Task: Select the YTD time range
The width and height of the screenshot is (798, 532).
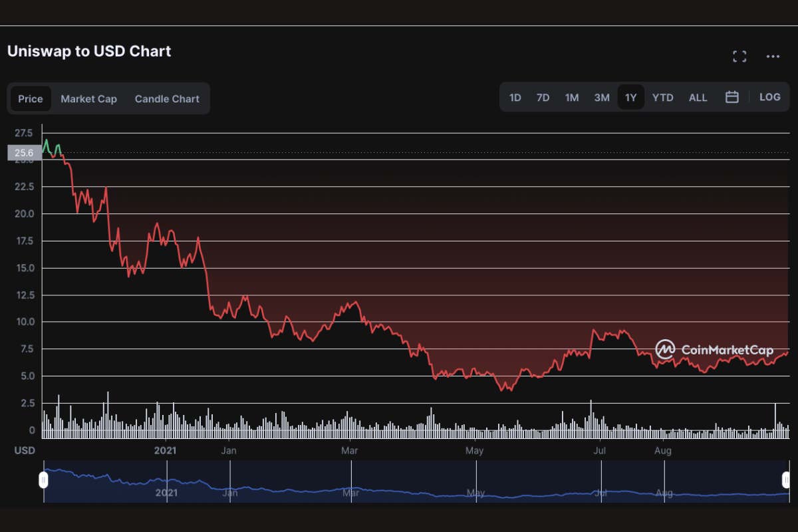Action: (x=662, y=97)
